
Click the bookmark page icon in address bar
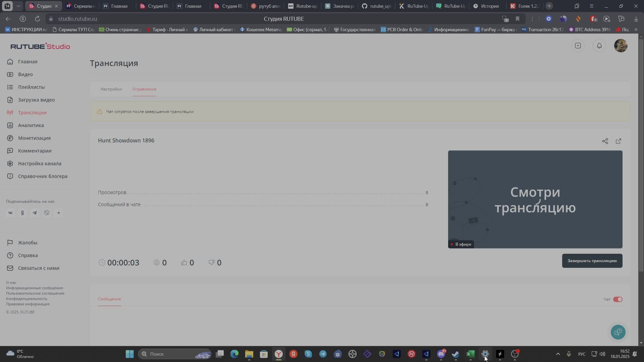point(518,19)
